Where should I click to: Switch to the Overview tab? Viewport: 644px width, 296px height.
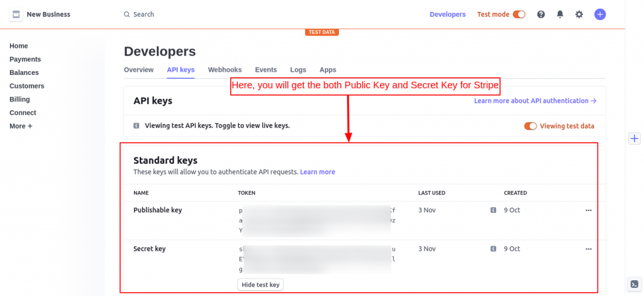point(139,70)
